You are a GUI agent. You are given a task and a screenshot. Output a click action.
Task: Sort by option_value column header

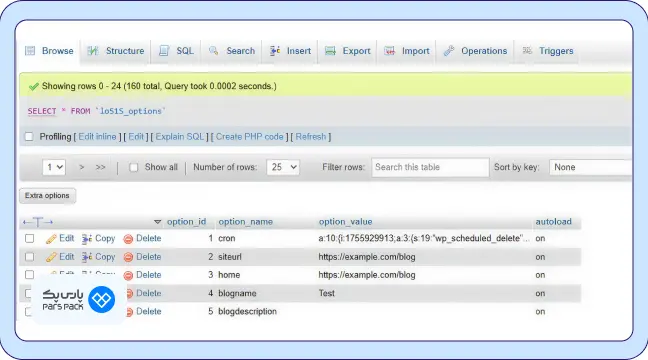pyautogui.click(x=345, y=222)
